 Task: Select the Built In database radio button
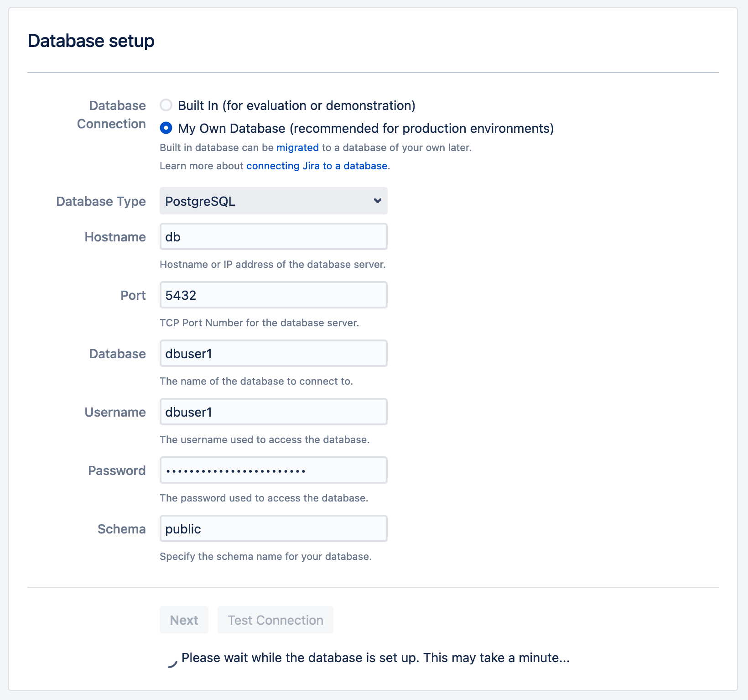point(166,105)
